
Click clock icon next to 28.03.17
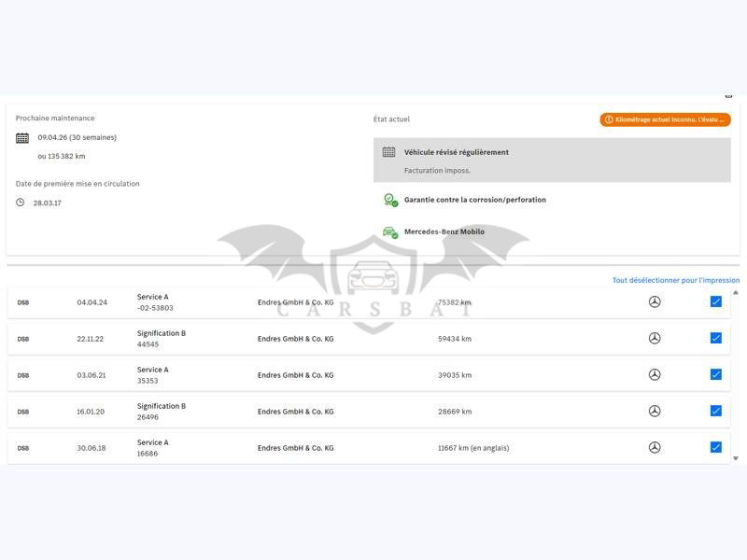coord(21,203)
